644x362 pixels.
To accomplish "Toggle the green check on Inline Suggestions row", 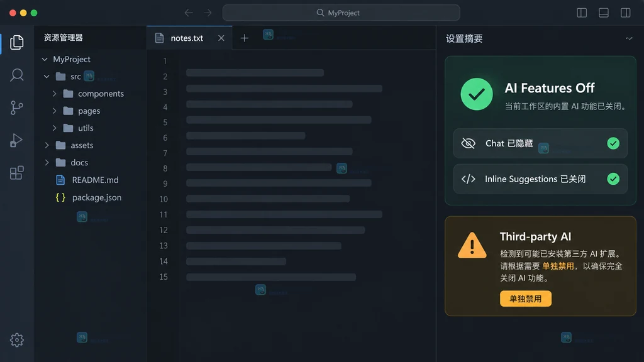I will (x=613, y=179).
